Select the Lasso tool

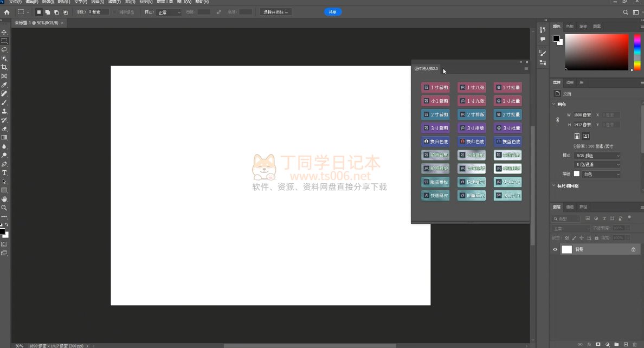(x=4, y=50)
